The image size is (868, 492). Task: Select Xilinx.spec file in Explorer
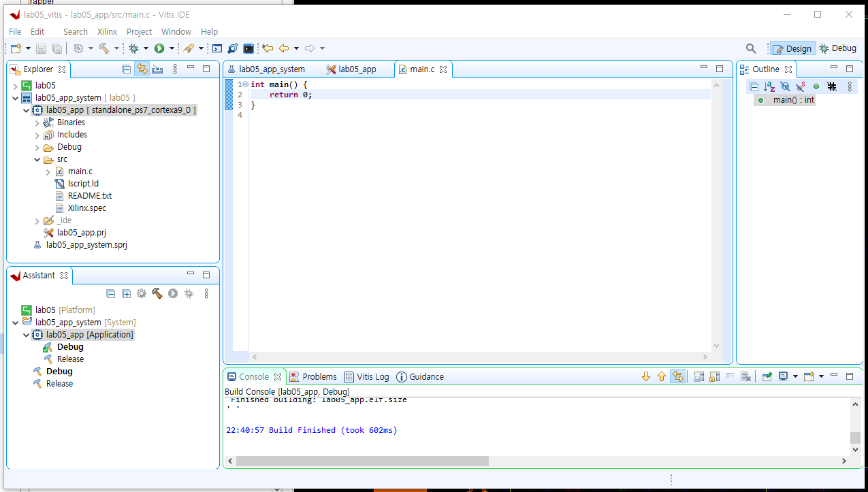point(86,208)
